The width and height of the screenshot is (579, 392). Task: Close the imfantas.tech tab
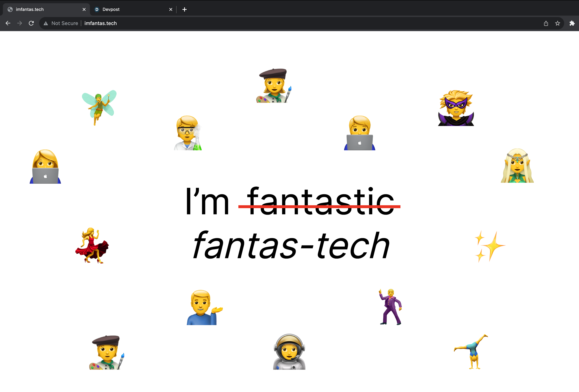(x=84, y=9)
